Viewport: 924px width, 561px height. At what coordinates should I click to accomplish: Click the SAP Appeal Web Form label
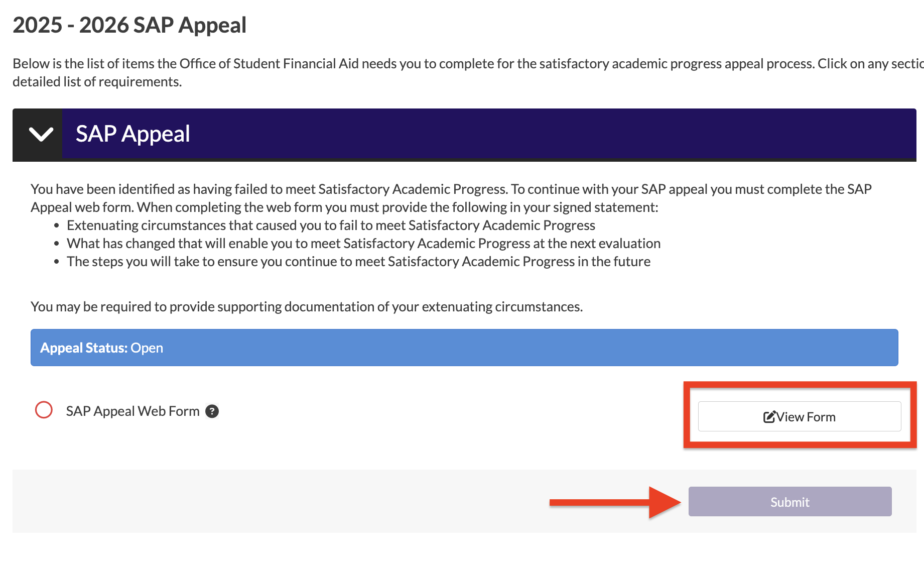[x=133, y=410]
